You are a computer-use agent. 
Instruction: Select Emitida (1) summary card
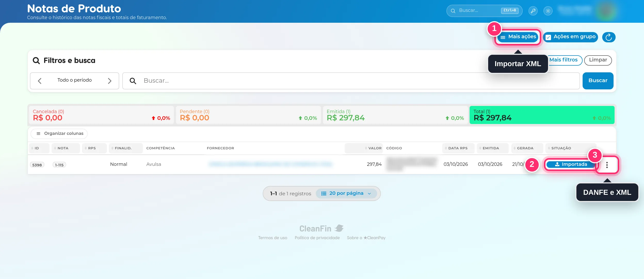[x=395, y=115]
